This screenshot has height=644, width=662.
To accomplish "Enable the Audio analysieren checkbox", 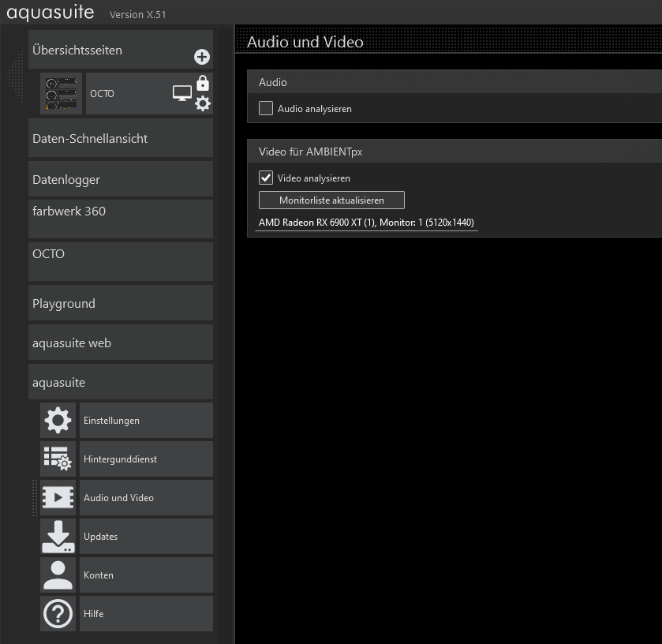I will pyautogui.click(x=266, y=108).
